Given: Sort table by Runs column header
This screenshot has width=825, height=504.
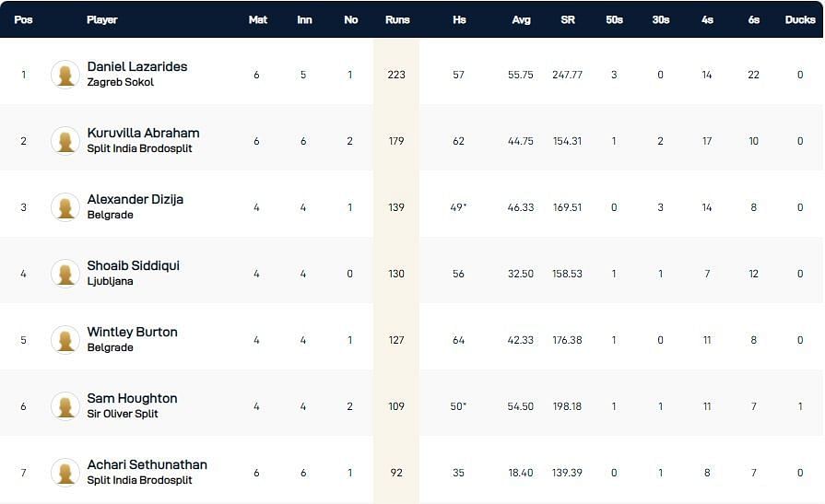Looking at the screenshot, I should pos(396,19).
